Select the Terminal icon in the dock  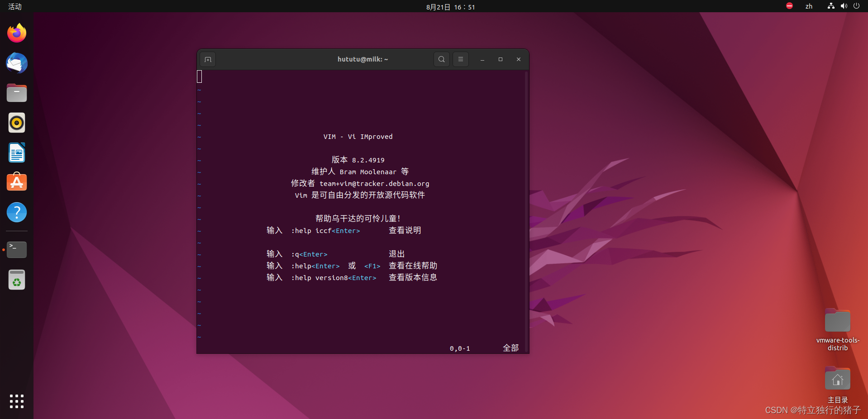tap(17, 250)
